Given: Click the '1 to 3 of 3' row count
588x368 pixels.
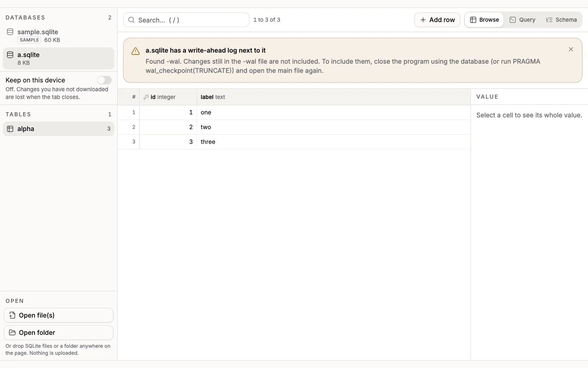Looking at the screenshot, I should [267, 20].
